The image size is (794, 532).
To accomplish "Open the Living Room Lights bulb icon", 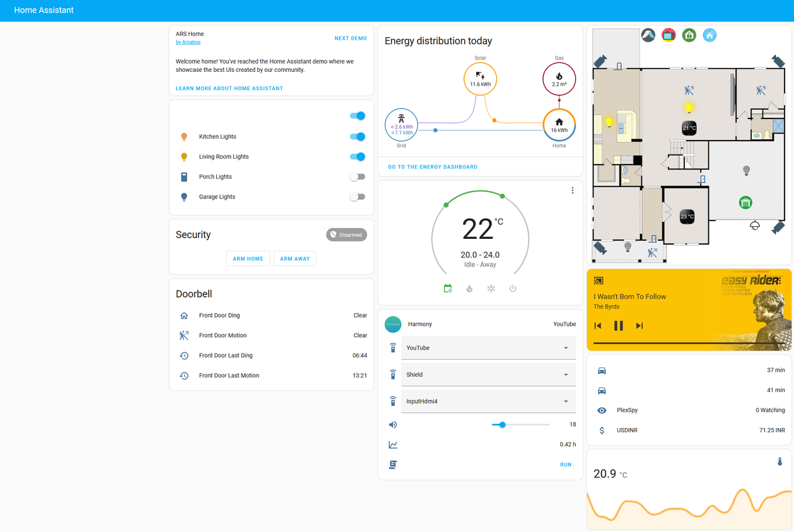I will click(184, 157).
